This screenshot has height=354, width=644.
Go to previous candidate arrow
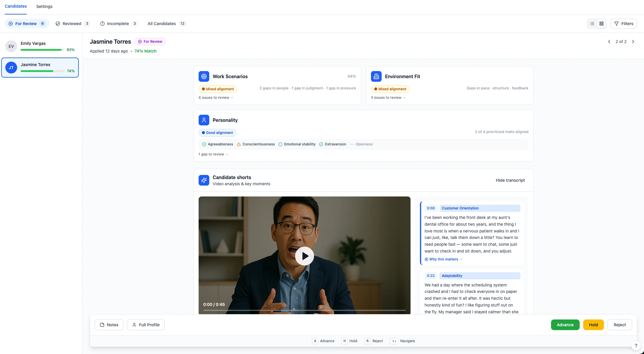(x=609, y=42)
